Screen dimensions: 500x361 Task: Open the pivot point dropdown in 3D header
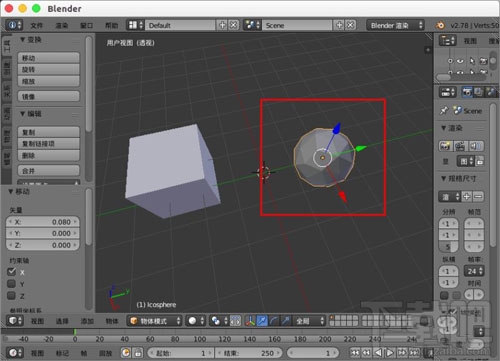coord(219,321)
